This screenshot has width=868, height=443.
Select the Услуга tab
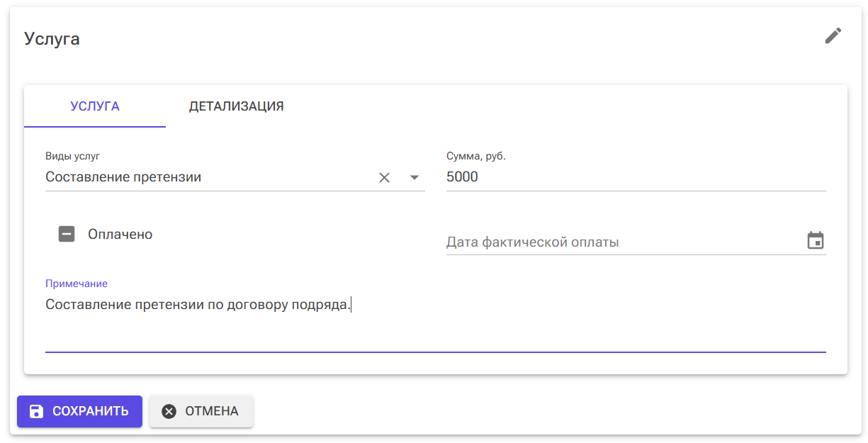click(95, 106)
